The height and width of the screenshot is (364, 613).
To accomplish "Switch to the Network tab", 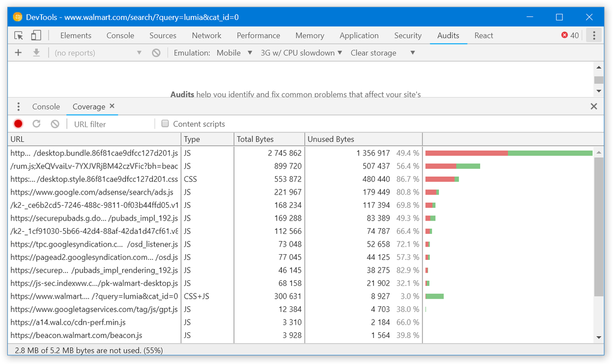I will [x=206, y=35].
